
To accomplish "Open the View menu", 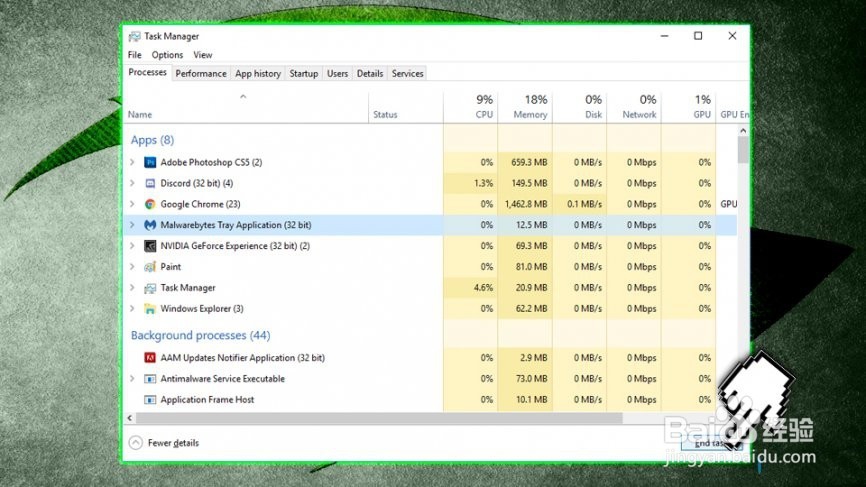I will 203,55.
